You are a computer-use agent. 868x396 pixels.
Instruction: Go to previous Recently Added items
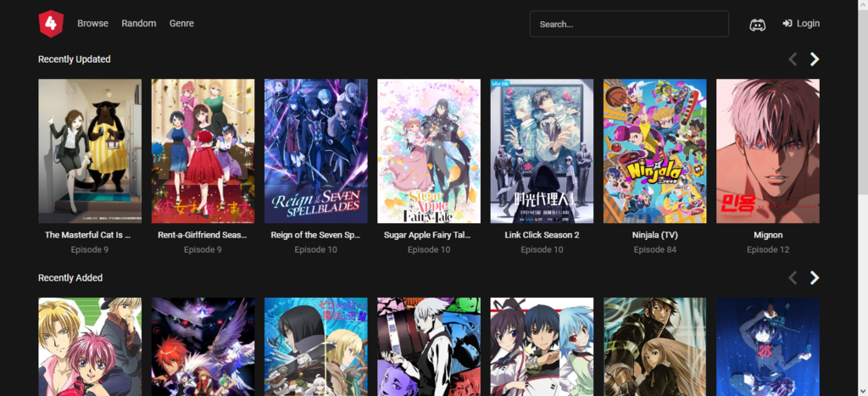(793, 277)
